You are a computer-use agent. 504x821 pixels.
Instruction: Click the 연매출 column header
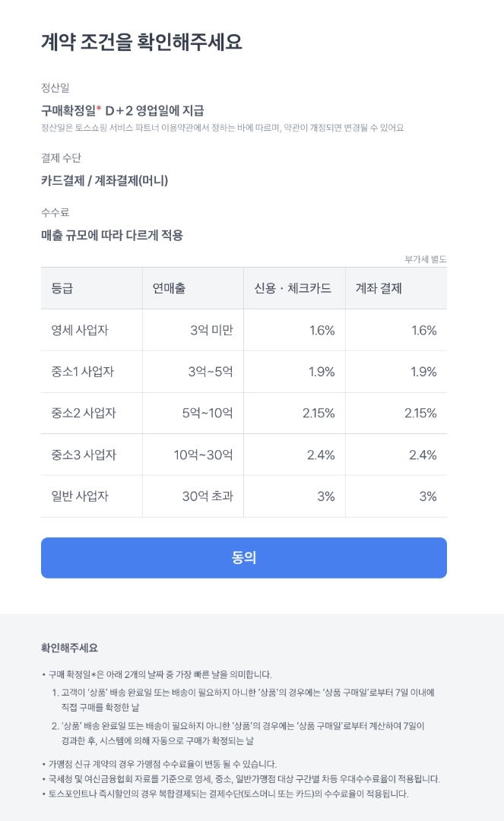169,288
